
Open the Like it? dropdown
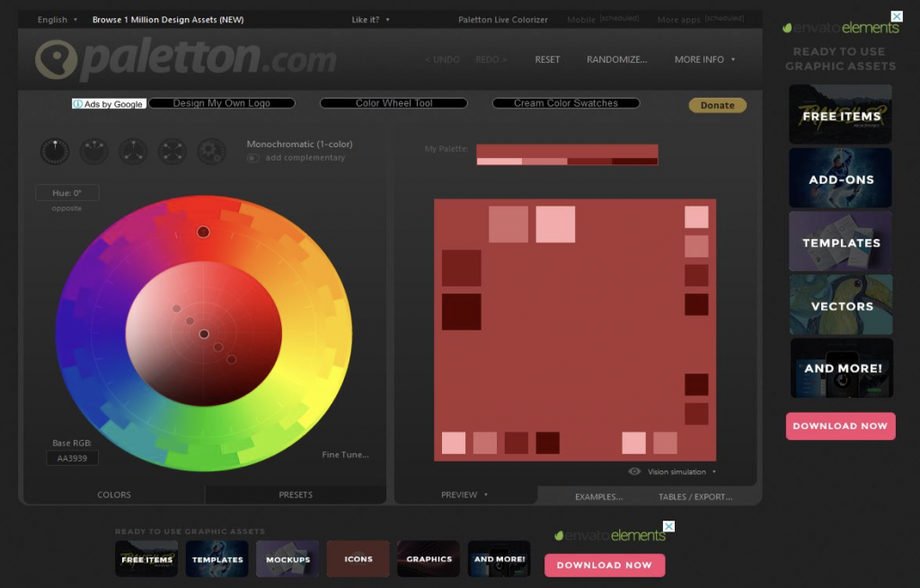click(x=370, y=20)
